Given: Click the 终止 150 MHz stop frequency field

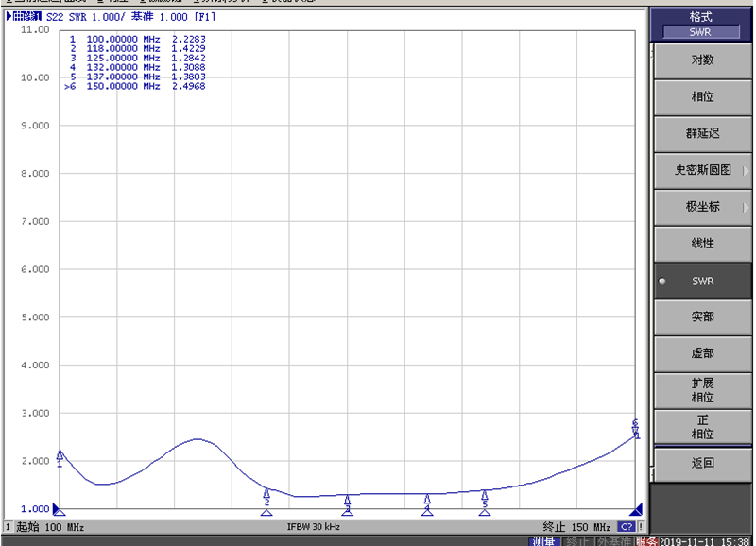Looking at the screenshot, I should coord(576,526).
